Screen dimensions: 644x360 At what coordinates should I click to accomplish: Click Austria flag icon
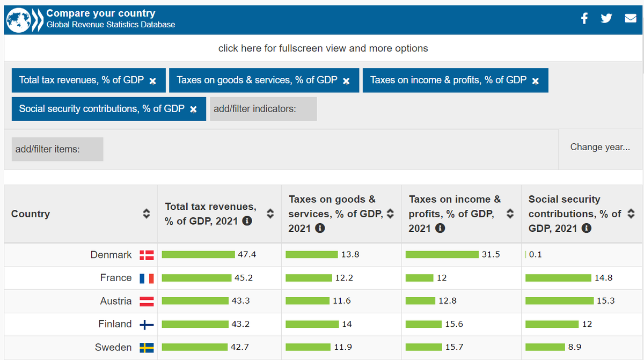click(147, 301)
